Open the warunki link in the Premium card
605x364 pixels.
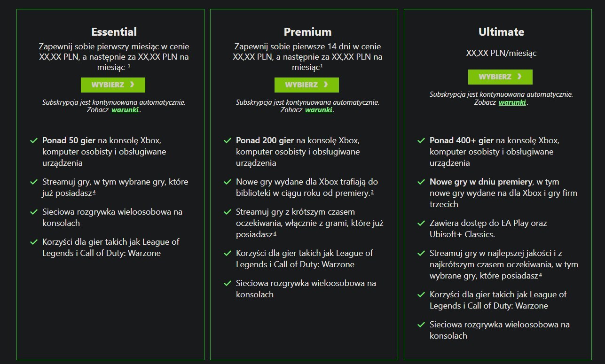click(319, 110)
